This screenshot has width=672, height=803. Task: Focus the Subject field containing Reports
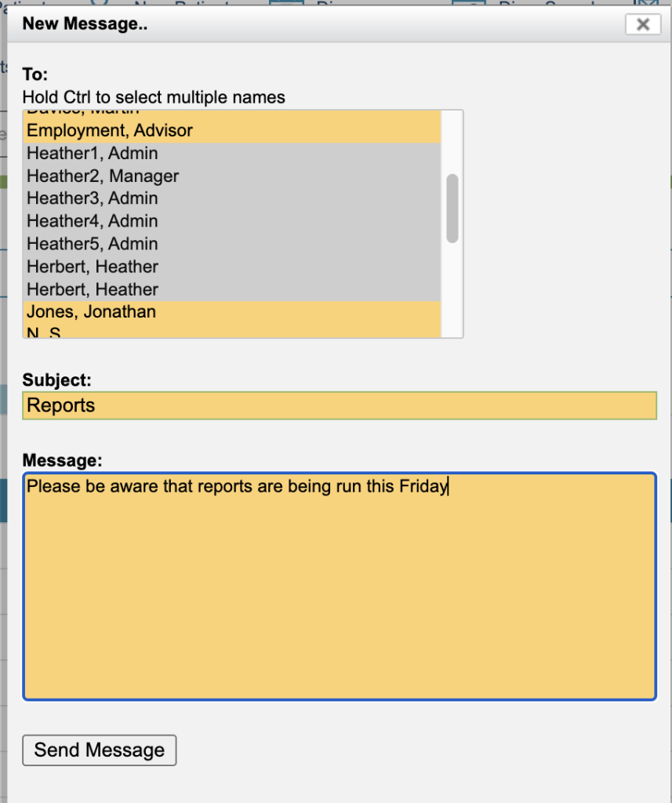point(339,405)
